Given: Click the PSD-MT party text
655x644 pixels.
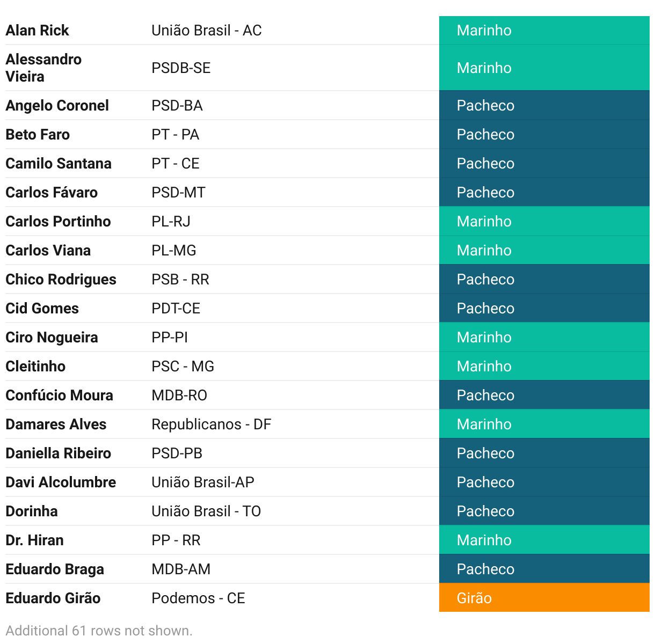Looking at the screenshot, I should click(x=178, y=193).
